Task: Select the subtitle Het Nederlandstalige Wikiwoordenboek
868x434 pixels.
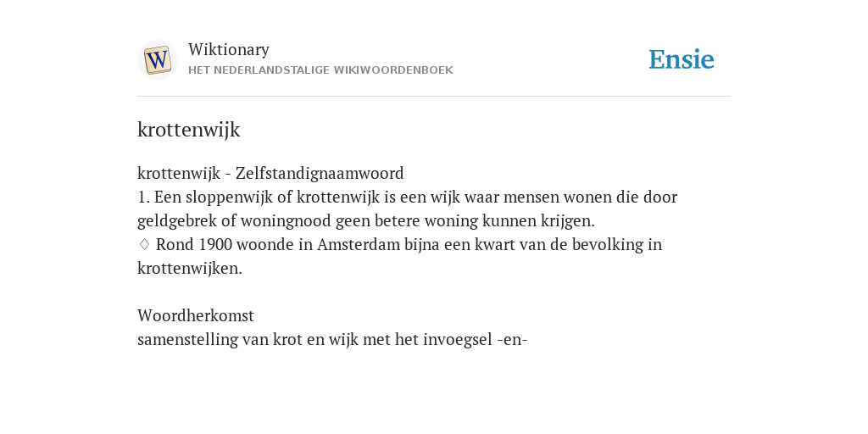Action: point(320,70)
